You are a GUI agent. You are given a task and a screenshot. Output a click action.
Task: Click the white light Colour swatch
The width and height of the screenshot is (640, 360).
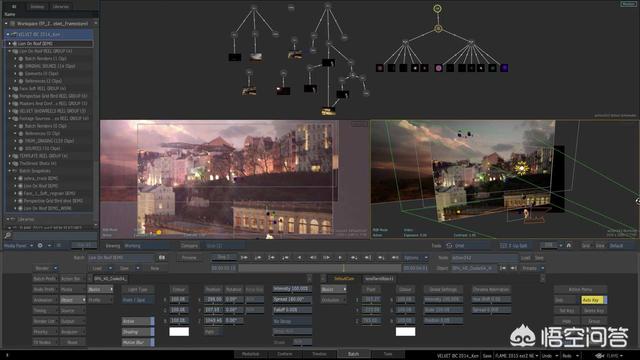(x=179, y=331)
